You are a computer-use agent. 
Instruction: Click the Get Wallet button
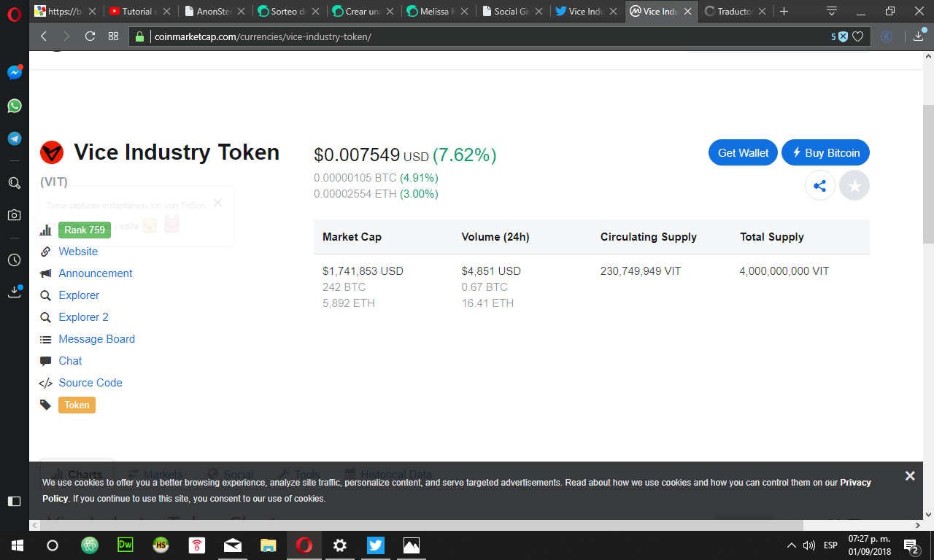coord(743,152)
